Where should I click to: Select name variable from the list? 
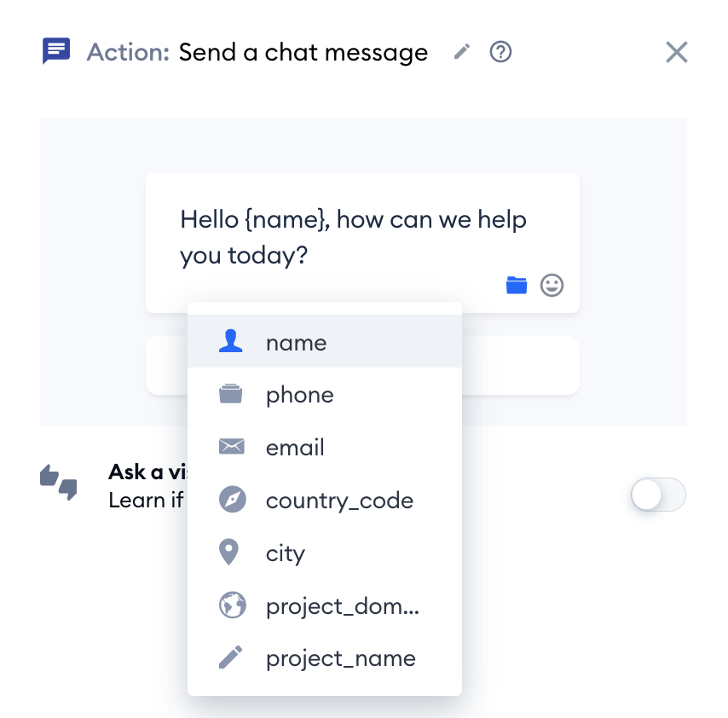click(325, 341)
